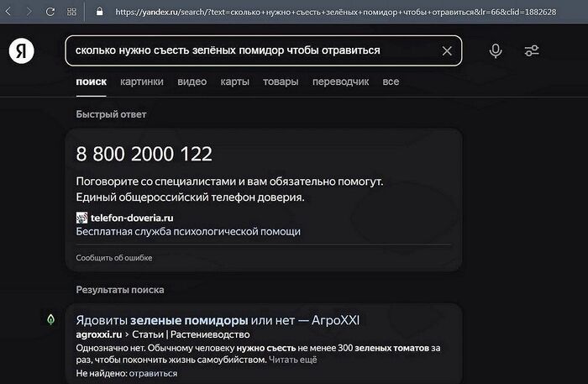This screenshot has width=588, height=384.
Task: Click the agroxxi.ru domain link
Action: (99, 334)
